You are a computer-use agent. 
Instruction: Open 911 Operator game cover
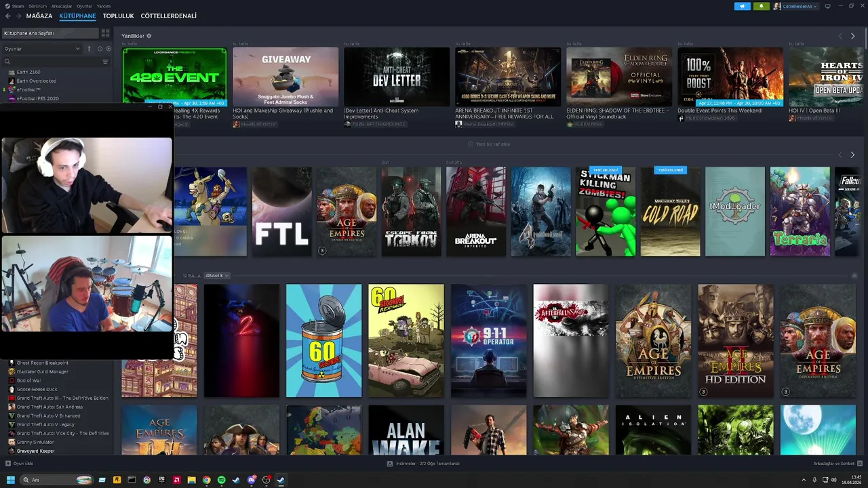[488, 340]
